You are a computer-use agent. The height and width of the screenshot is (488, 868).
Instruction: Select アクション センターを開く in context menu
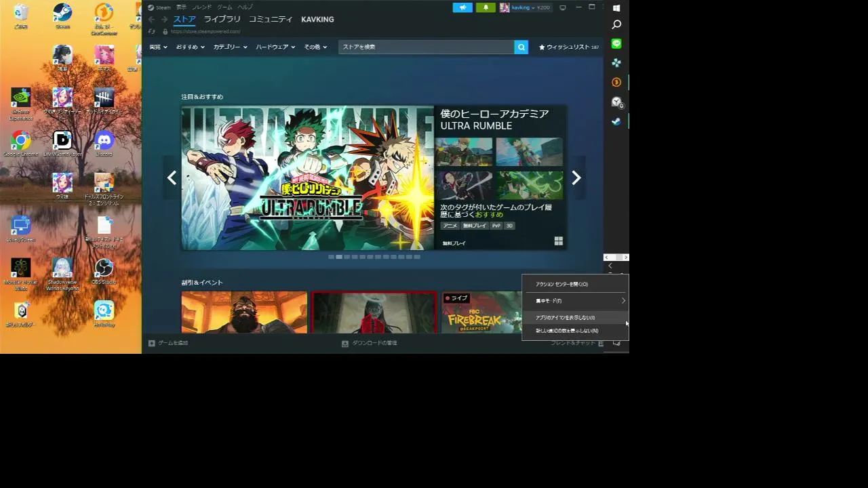tap(575, 284)
